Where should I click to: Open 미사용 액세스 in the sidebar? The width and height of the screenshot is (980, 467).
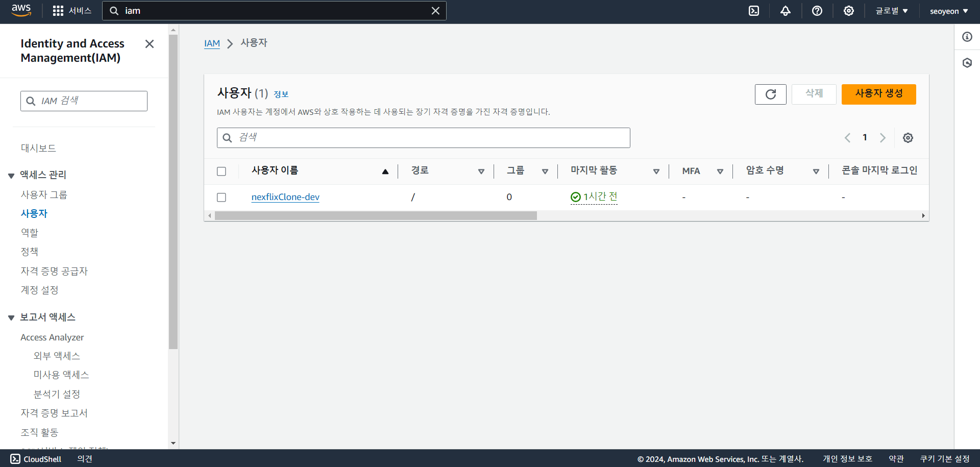click(x=61, y=375)
